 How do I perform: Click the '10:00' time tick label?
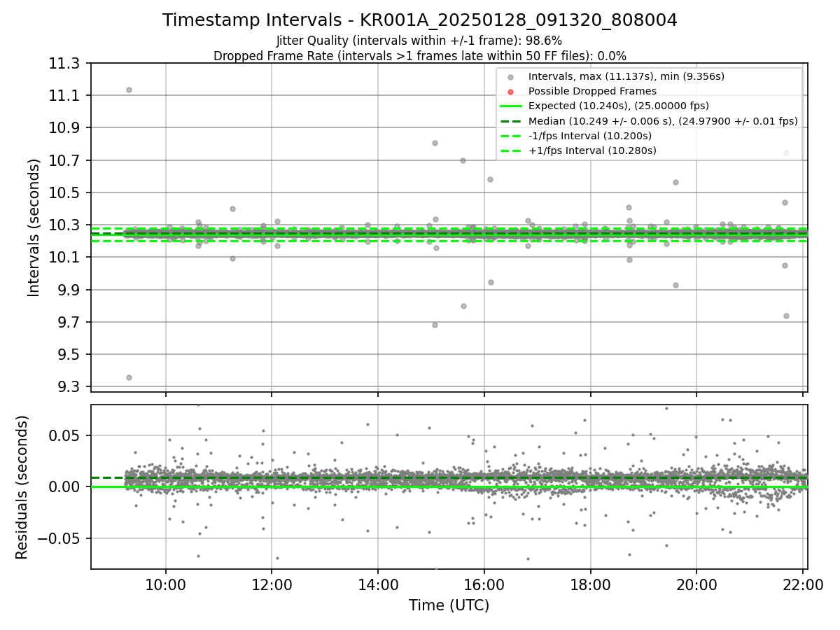(x=166, y=585)
